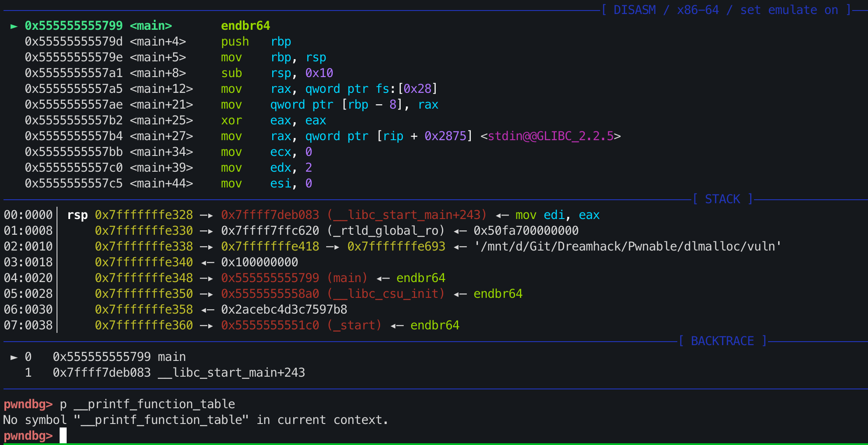The width and height of the screenshot is (868, 445).
Task: Click address 0x55555555579e at main+5
Action: (x=74, y=57)
